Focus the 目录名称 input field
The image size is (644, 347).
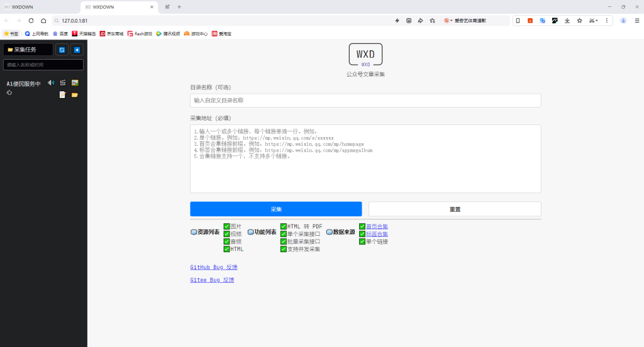coord(365,101)
